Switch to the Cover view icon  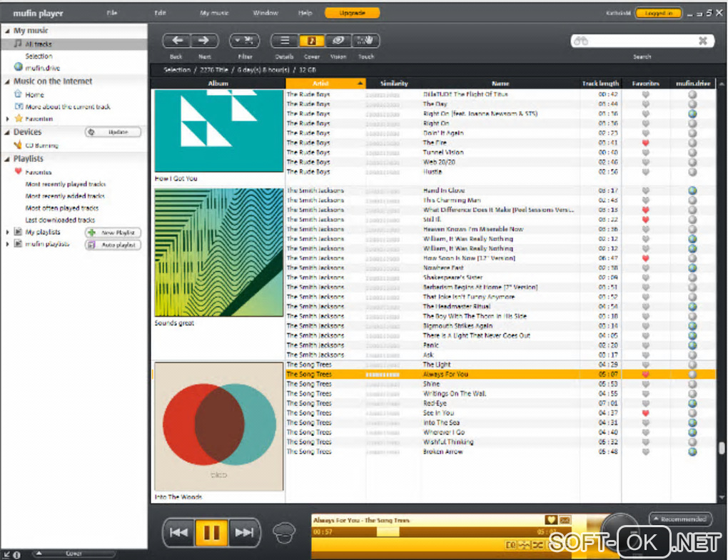pos(311,41)
